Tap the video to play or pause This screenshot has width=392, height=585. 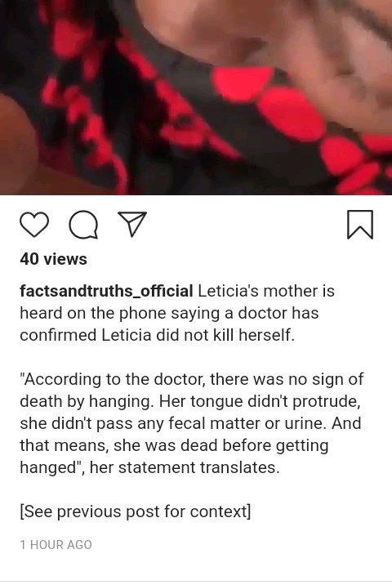click(x=196, y=97)
